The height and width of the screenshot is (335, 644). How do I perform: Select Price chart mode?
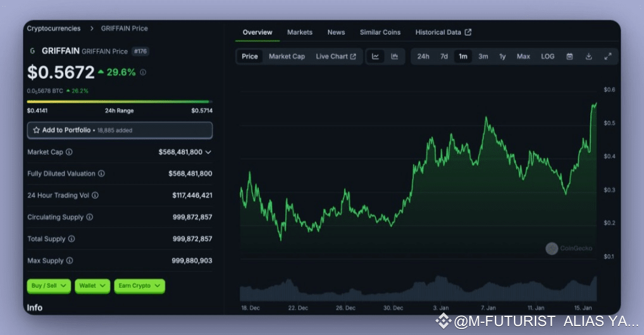(250, 56)
